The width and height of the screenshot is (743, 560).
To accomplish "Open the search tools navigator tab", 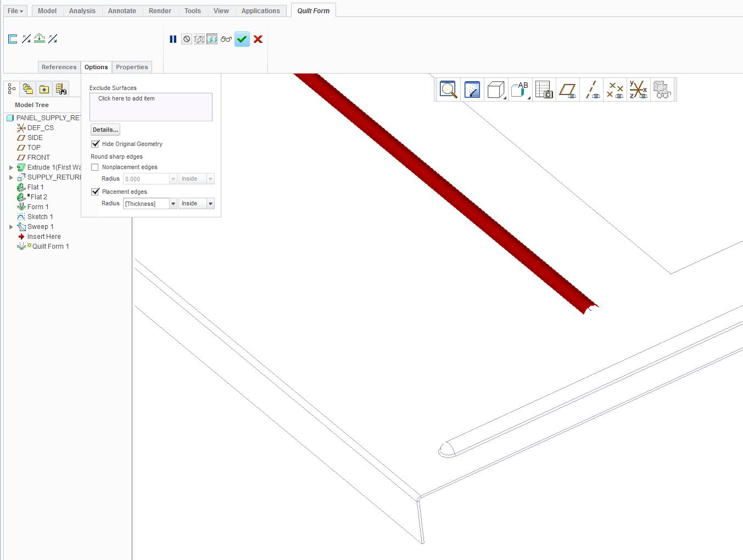I will pyautogui.click(x=62, y=89).
